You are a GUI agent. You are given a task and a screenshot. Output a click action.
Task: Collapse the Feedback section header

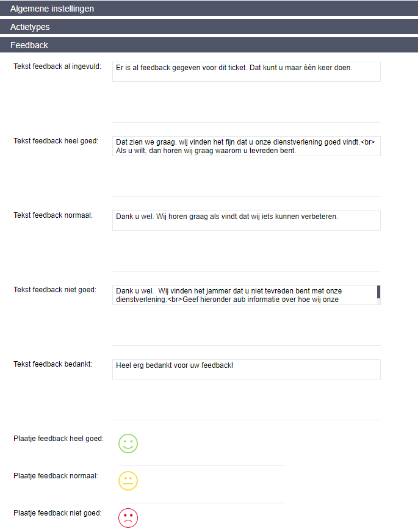tap(209, 45)
